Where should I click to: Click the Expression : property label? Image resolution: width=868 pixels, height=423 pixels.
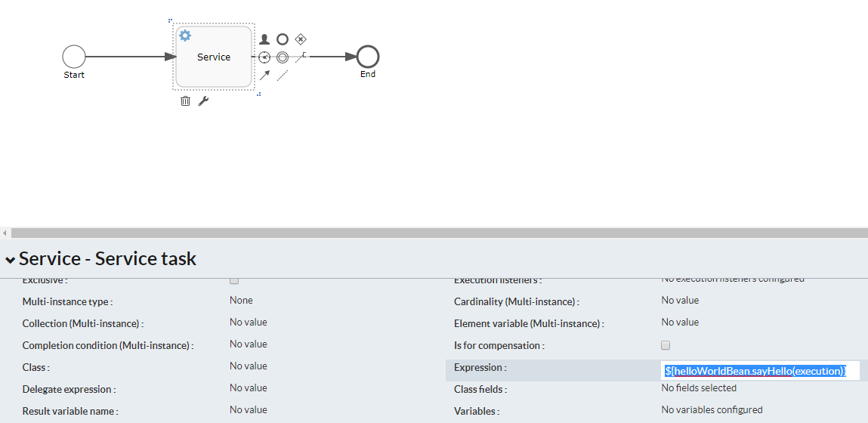(x=480, y=367)
